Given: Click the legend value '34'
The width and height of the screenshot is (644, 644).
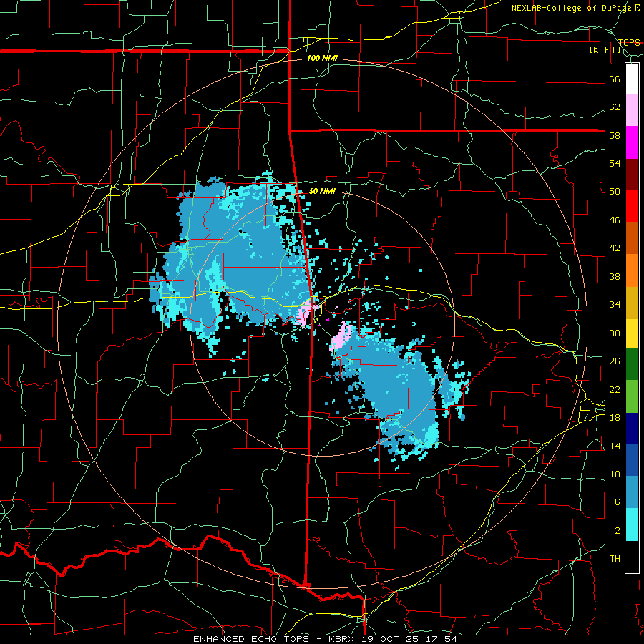Looking at the screenshot, I should (615, 304).
